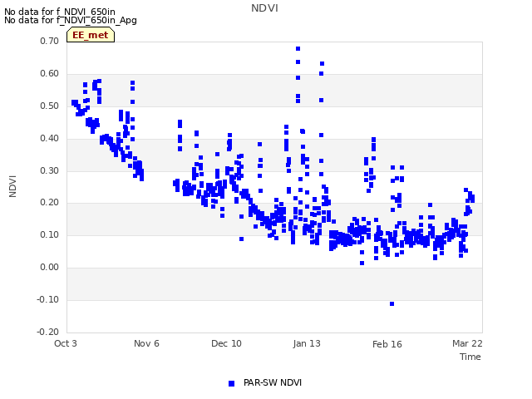Click the 0.10 y-axis value

pos(50,234)
